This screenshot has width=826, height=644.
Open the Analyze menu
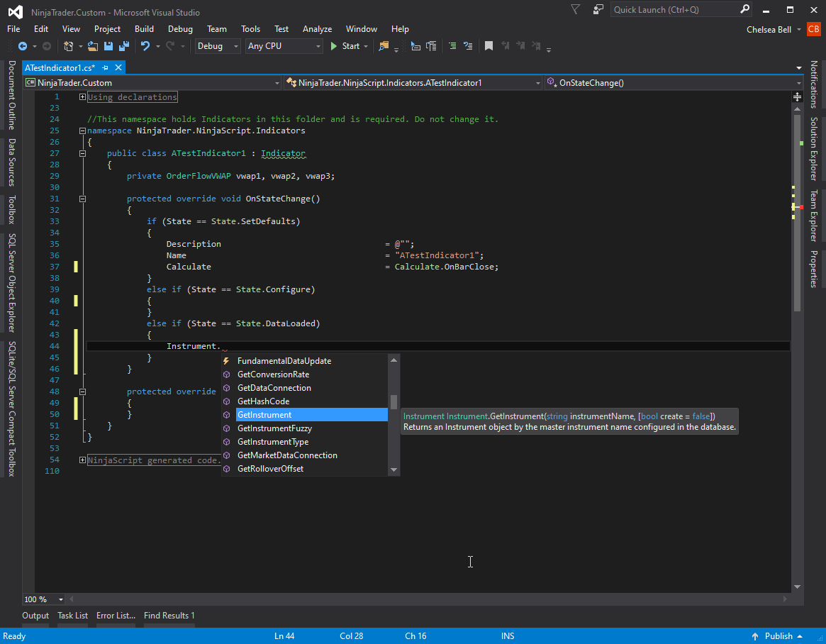pyautogui.click(x=317, y=29)
